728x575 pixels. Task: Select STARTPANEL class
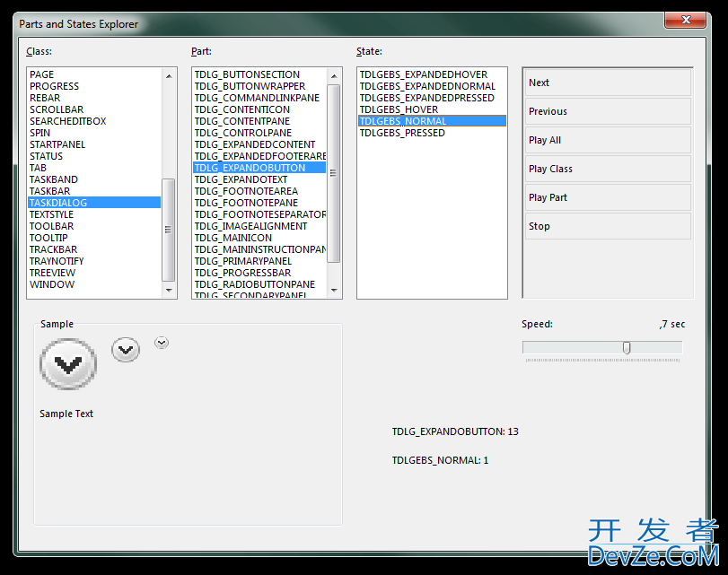(x=95, y=144)
